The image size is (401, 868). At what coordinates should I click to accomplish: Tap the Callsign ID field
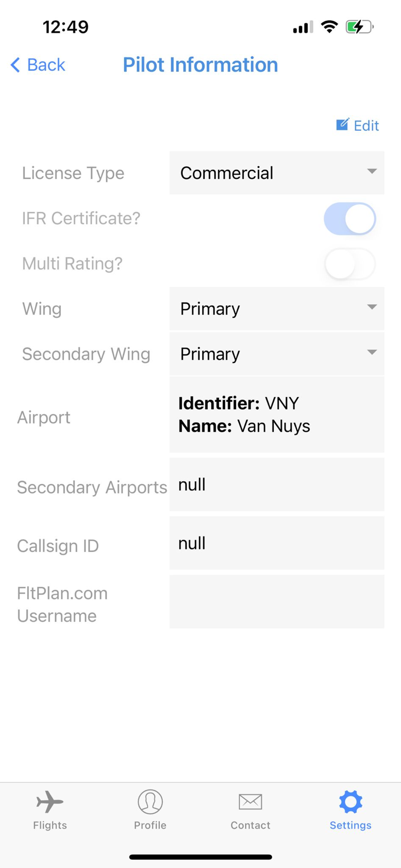click(277, 543)
